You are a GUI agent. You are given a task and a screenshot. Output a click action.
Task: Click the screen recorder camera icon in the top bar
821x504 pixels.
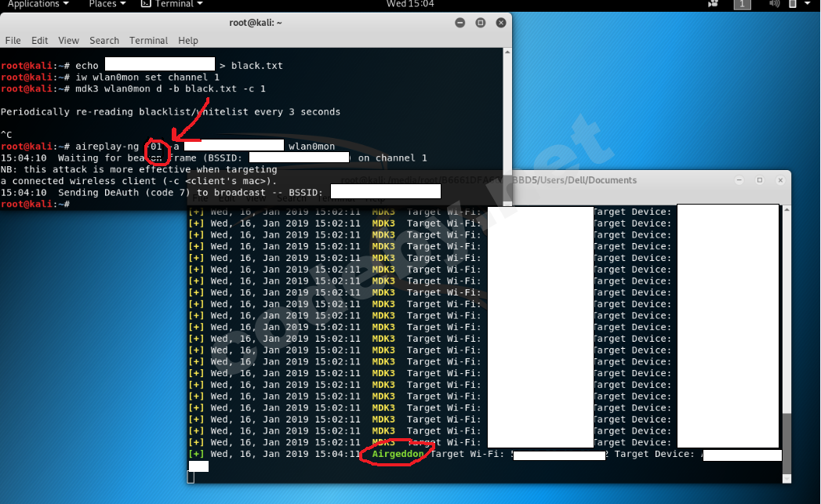(713, 4)
